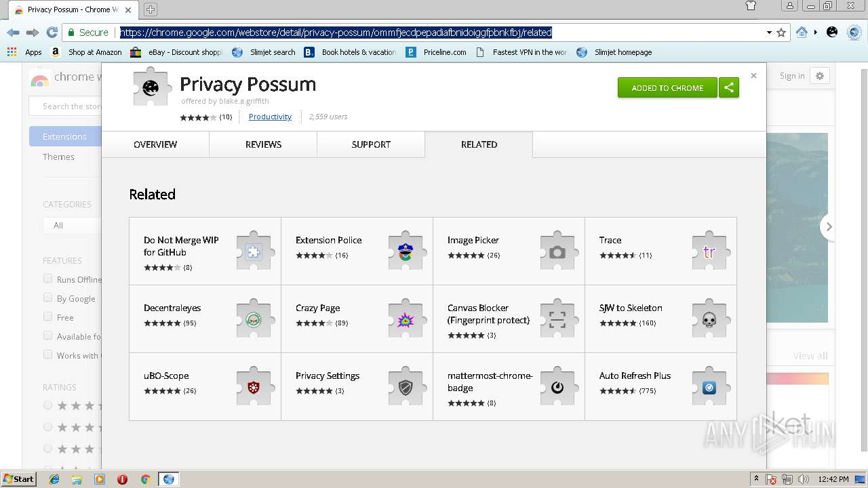Click the Added to Chrome button

click(x=667, y=87)
